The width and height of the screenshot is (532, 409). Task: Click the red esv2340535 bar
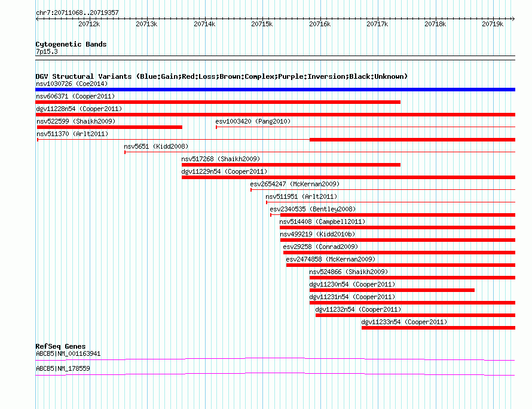(398, 215)
